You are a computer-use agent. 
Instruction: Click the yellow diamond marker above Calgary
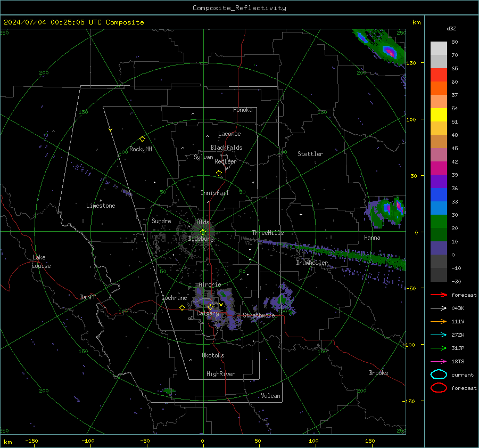click(210, 307)
